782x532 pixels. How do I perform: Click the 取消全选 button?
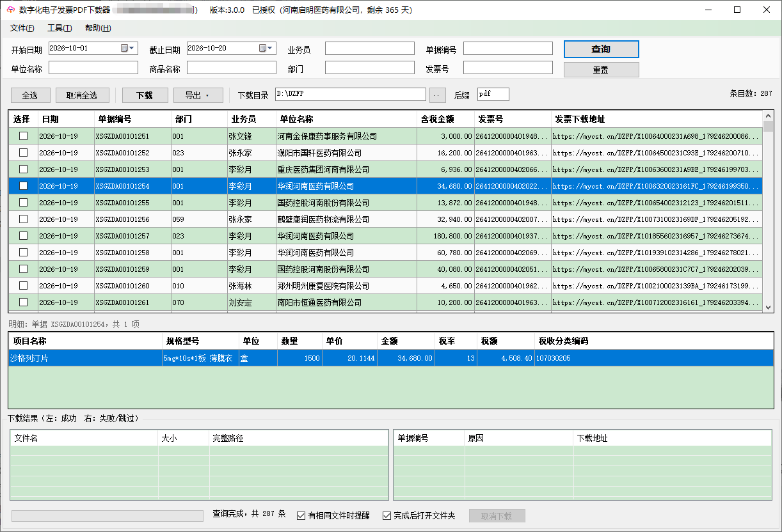click(x=83, y=95)
